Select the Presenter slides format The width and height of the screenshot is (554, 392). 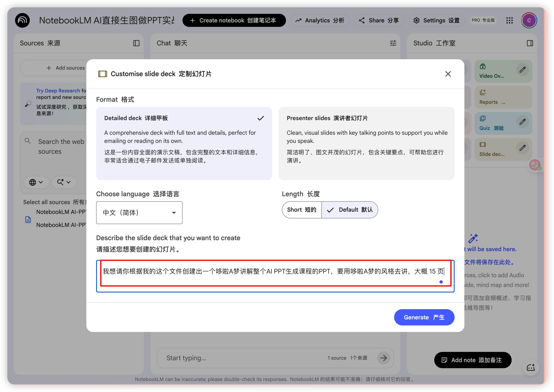[366, 143]
